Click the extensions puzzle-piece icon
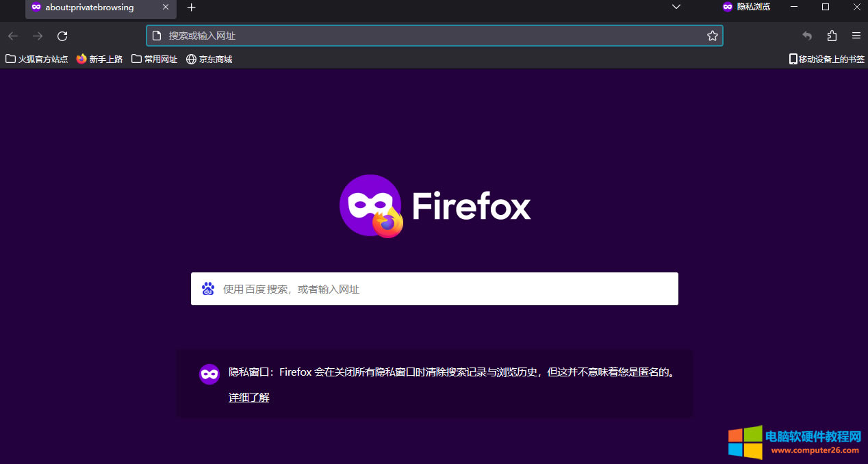The height and width of the screenshot is (464, 868). [832, 35]
